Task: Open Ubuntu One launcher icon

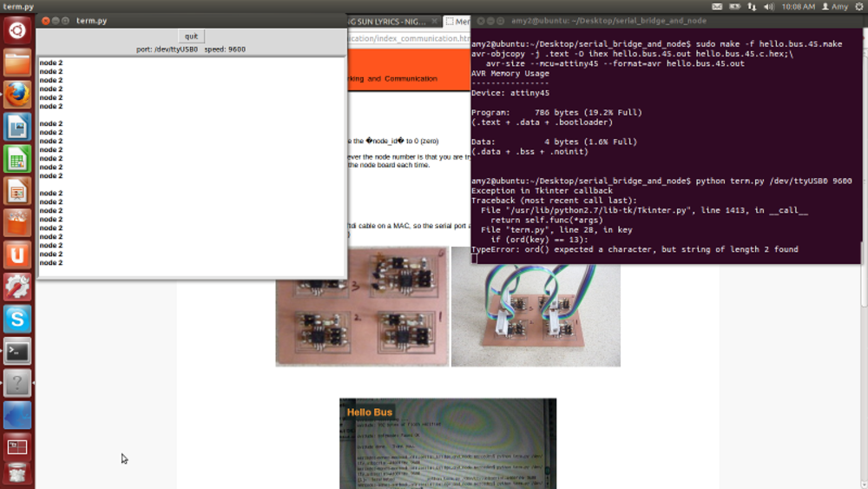Action: point(17,255)
